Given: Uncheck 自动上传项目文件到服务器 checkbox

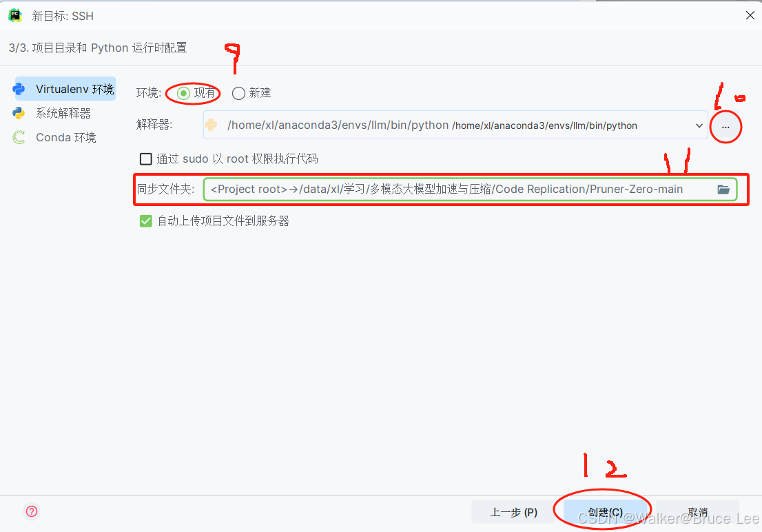Looking at the screenshot, I should (146, 221).
